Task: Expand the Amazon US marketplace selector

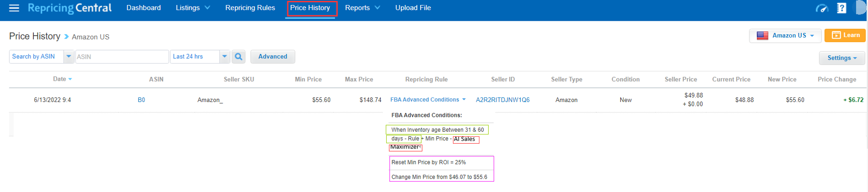Action: (x=785, y=36)
